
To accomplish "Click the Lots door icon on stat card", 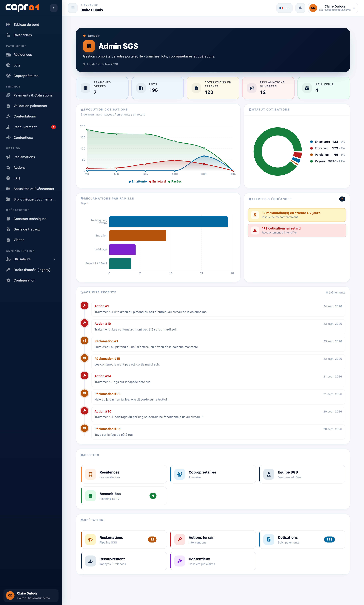I will [x=141, y=88].
